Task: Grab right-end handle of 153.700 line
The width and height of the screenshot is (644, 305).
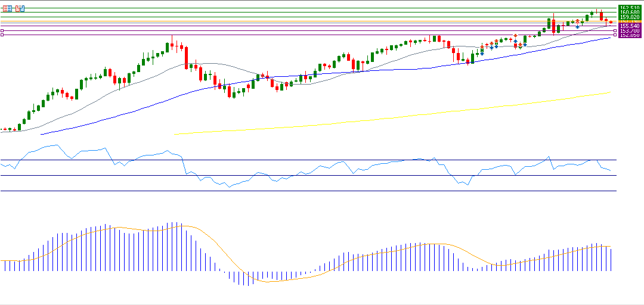Action: click(x=615, y=30)
